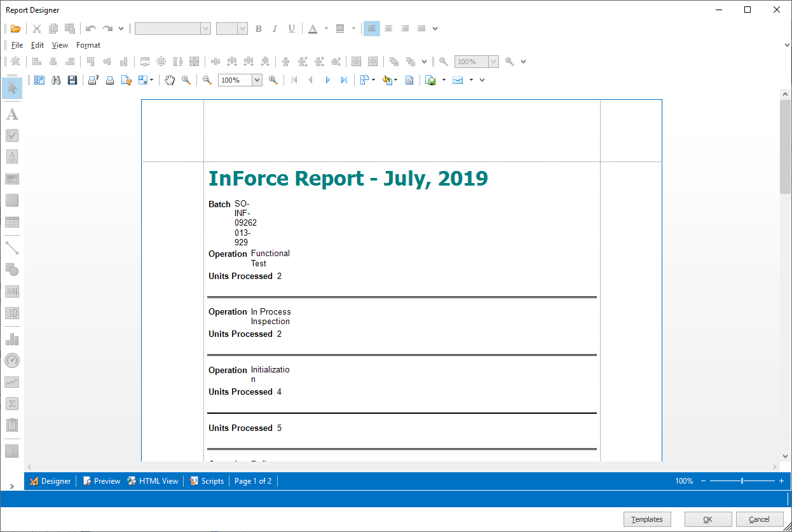The height and width of the screenshot is (532, 792).
Task: Open the search using the binoculars icon
Action: tap(57, 79)
